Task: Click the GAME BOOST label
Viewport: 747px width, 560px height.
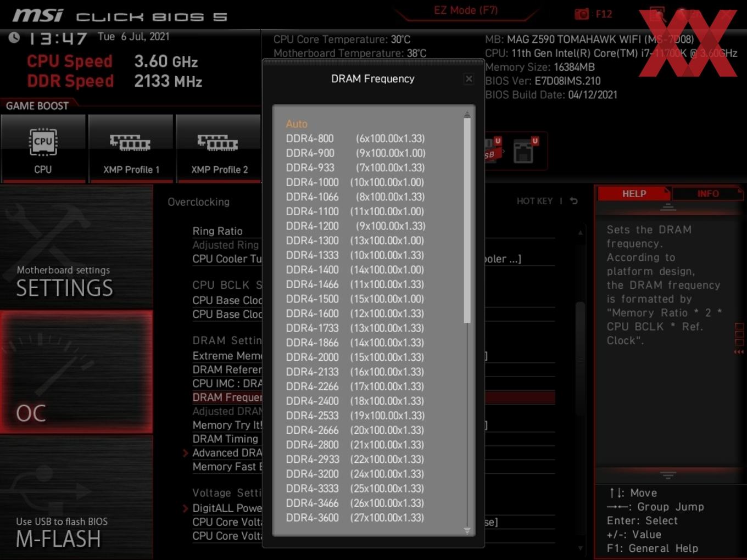Action: pyautogui.click(x=37, y=106)
